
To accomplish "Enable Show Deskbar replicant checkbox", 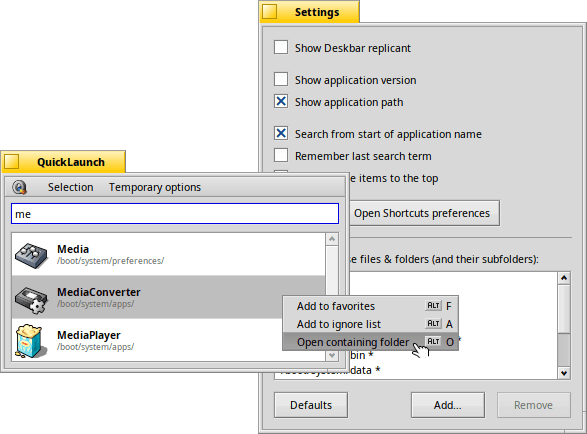I will pyautogui.click(x=281, y=48).
